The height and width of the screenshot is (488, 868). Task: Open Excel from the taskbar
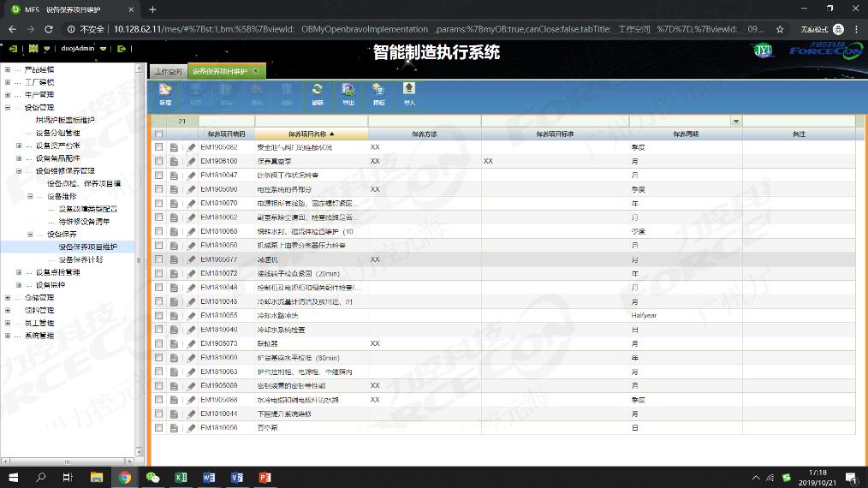tap(181, 477)
